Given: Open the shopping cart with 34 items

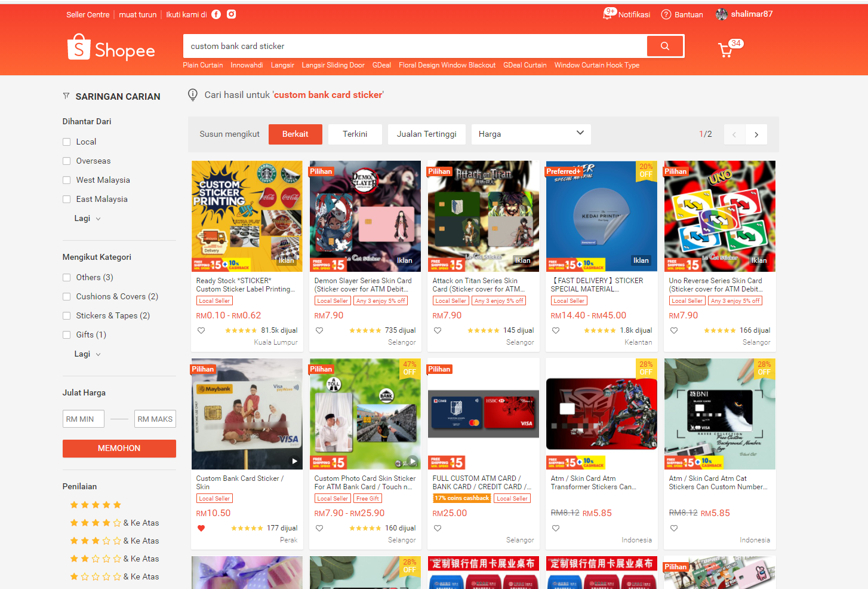Looking at the screenshot, I should (725, 49).
